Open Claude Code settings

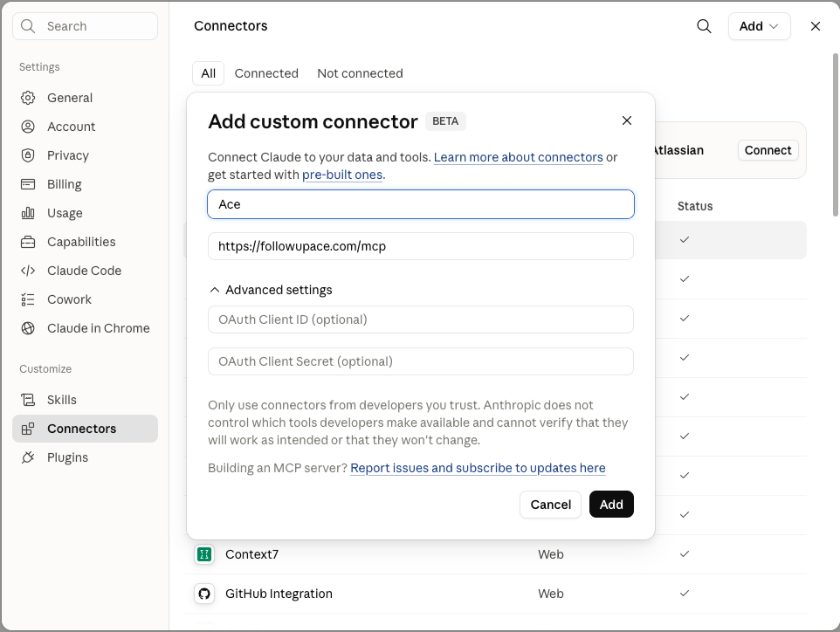point(86,271)
